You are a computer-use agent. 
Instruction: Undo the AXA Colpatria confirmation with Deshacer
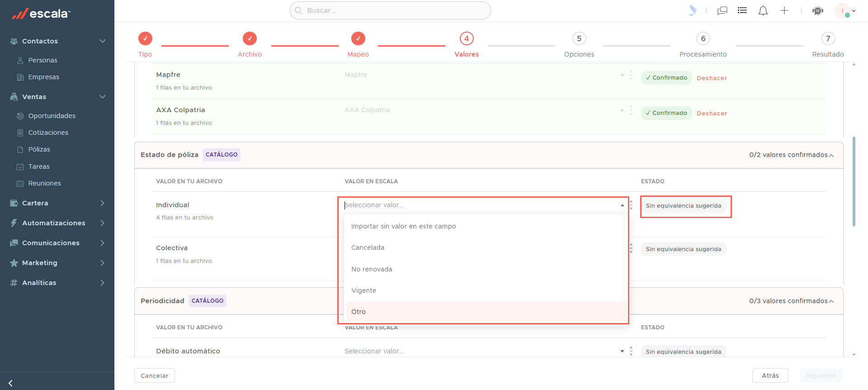click(712, 114)
